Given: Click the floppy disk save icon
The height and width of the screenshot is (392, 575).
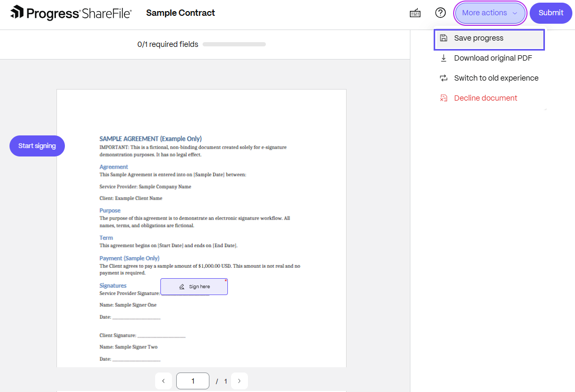Looking at the screenshot, I should click(443, 38).
